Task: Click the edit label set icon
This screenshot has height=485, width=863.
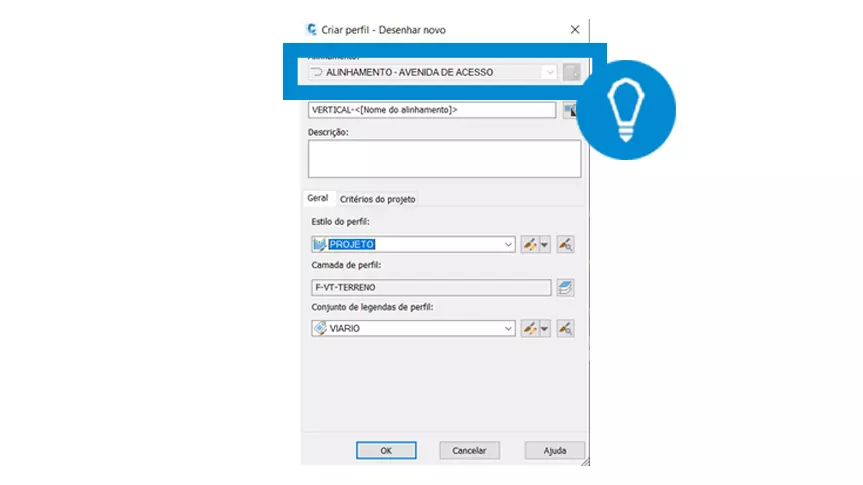Action: pos(529,329)
